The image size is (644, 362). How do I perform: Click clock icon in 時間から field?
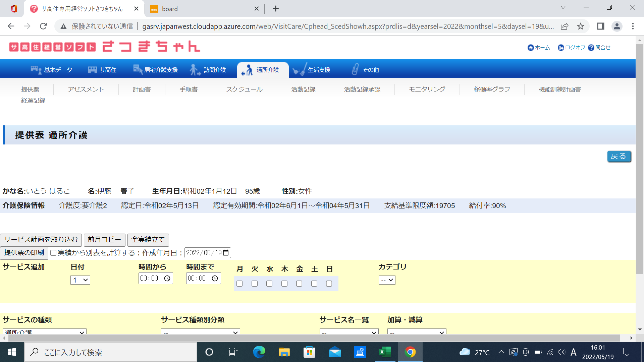pyautogui.click(x=167, y=278)
